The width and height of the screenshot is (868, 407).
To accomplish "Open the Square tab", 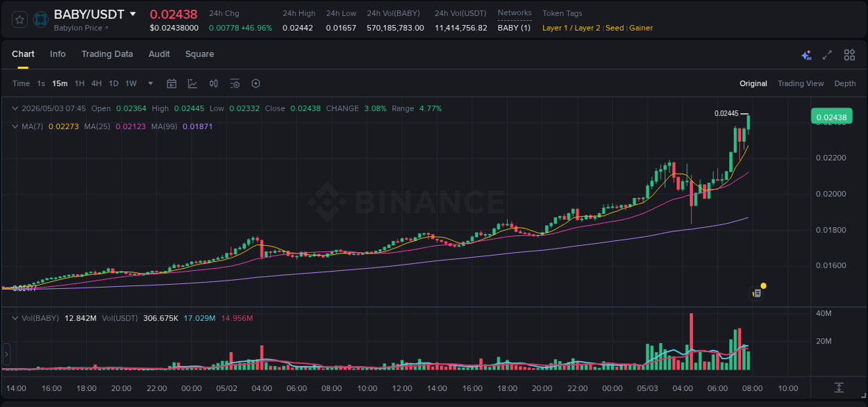I will (199, 54).
